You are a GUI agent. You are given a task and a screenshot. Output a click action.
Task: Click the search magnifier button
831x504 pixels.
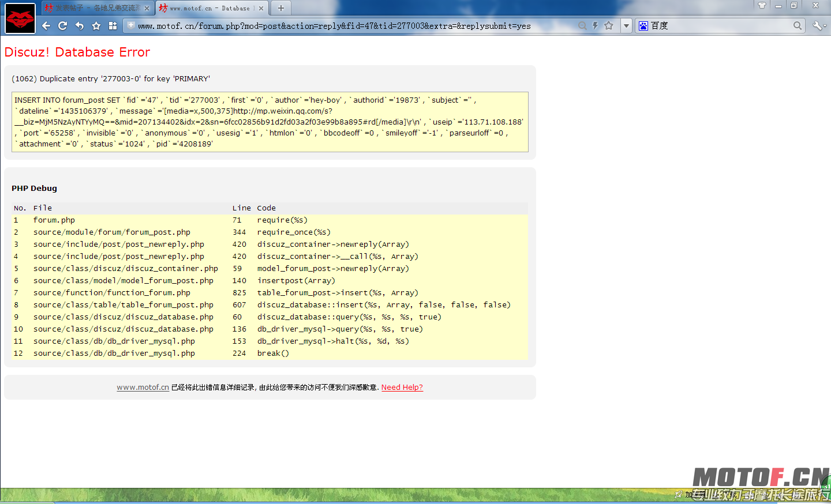798,25
